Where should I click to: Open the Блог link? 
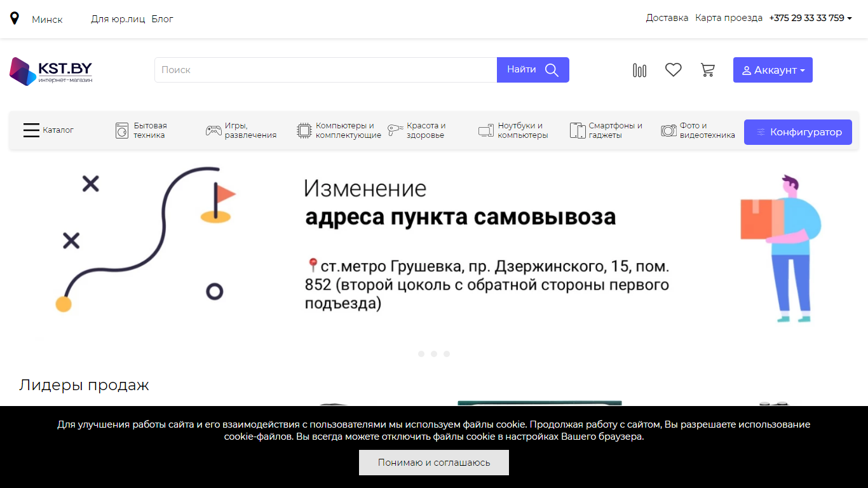pyautogui.click(x=162, y=19)
